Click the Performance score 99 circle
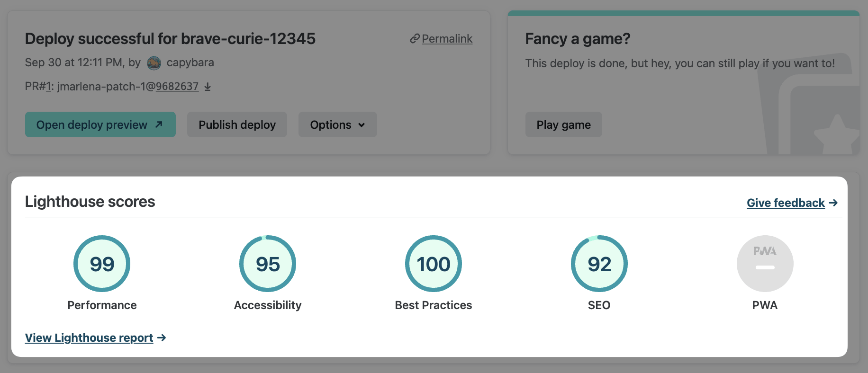The width and height of the screenshot is (868, 373). pos(102,264)
